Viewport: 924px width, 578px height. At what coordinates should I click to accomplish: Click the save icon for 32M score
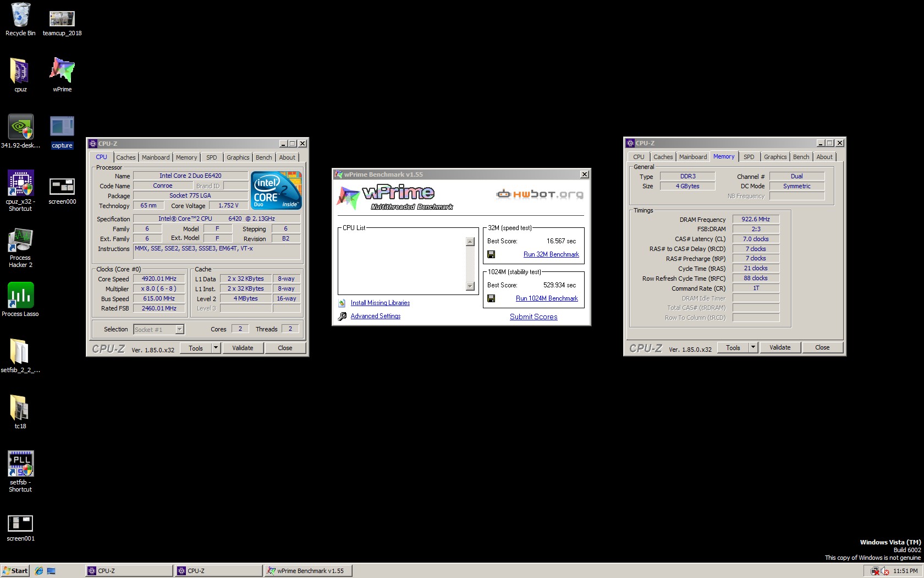[491, 254]
